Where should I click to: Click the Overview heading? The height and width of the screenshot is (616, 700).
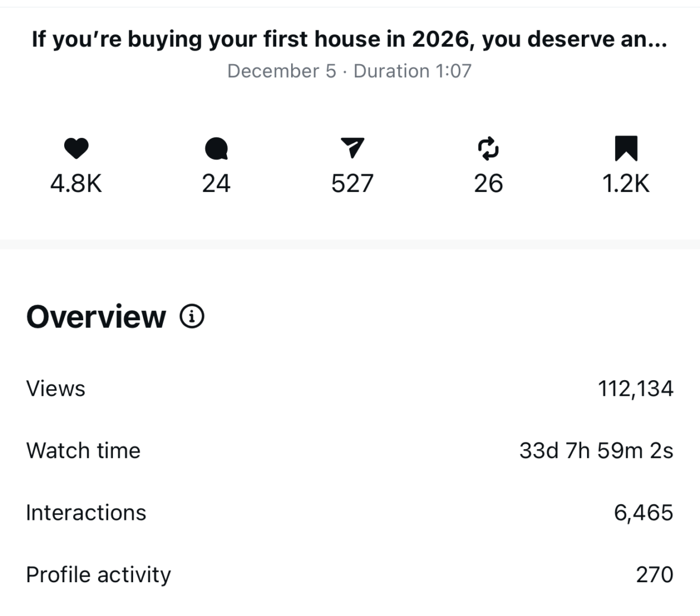96,317
